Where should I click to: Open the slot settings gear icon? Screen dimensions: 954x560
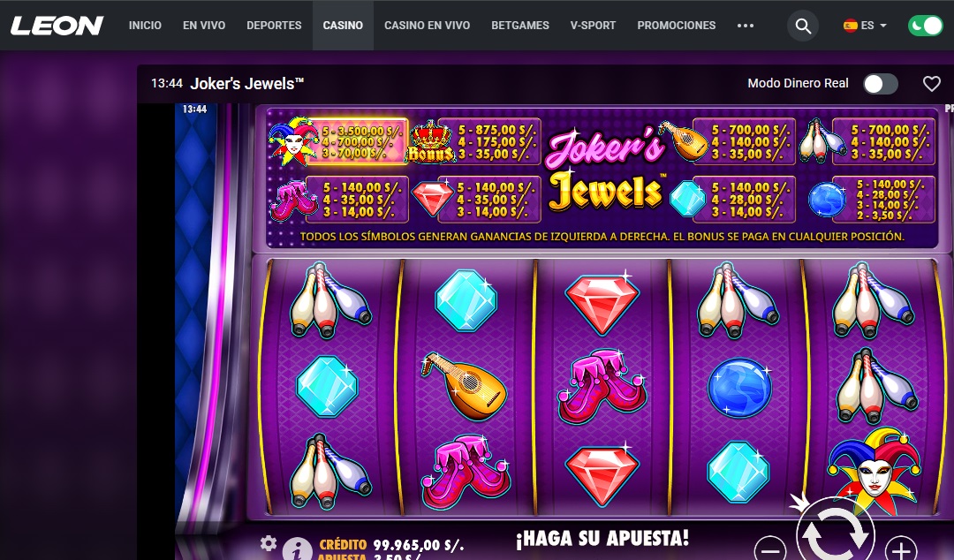(x=269, y=543)
